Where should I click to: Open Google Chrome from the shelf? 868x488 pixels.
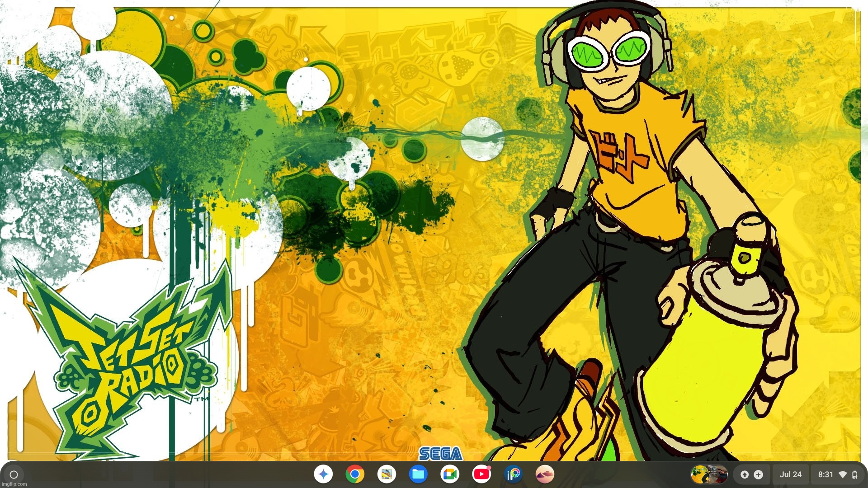click(x=354, y=474)
